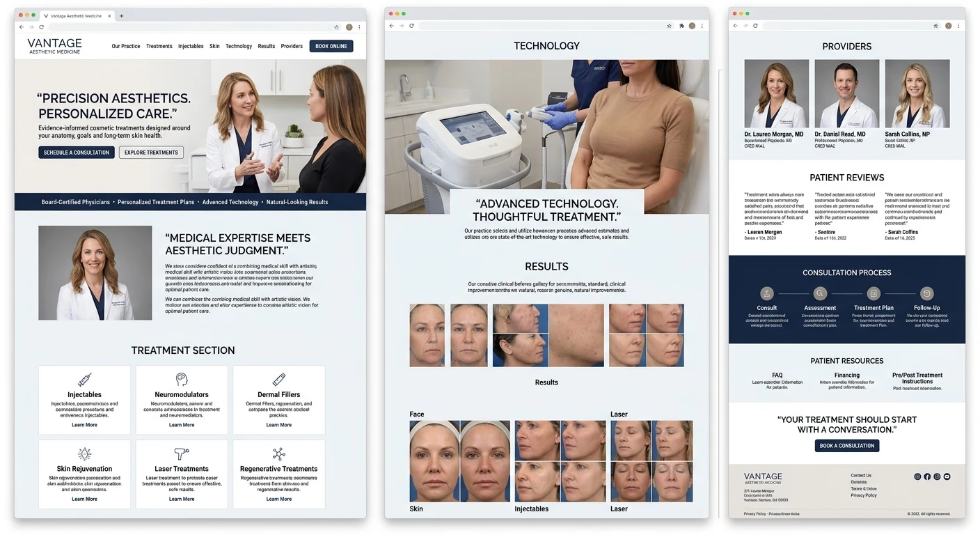
Task: Click the Explore Treatments button
Action: [x=151, y=153]
